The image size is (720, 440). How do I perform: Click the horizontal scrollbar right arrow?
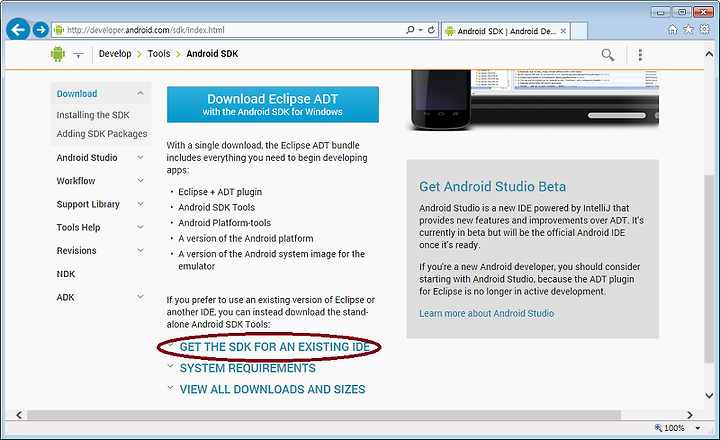(x=689, y=415)
